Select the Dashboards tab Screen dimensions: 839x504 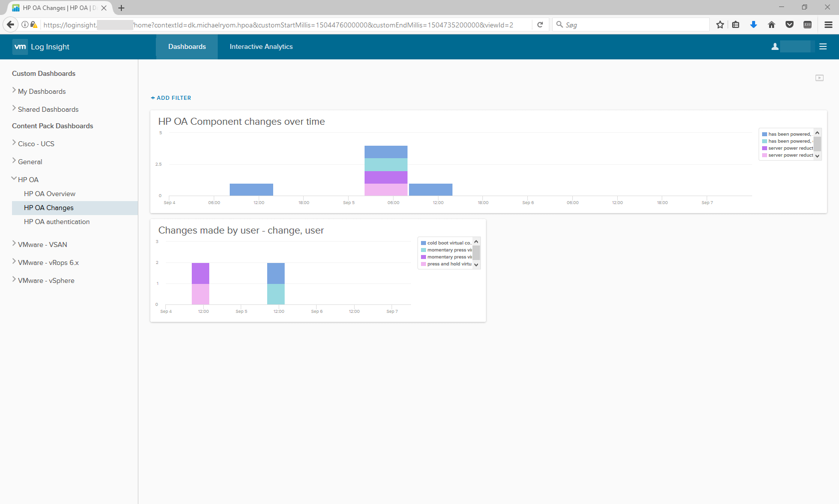point(187,46)
